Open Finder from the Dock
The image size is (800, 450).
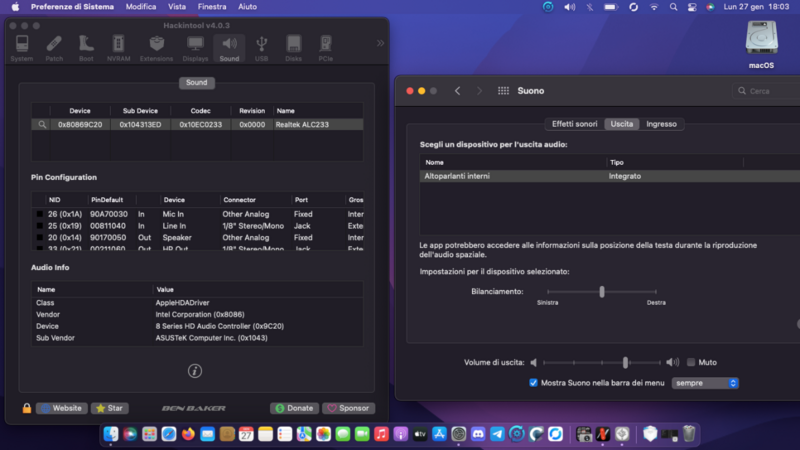(111, 434)
